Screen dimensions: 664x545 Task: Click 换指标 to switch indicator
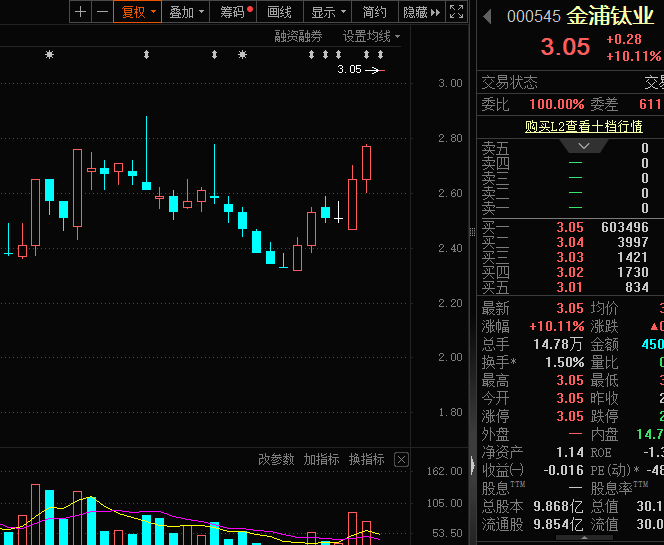(366, 459)
